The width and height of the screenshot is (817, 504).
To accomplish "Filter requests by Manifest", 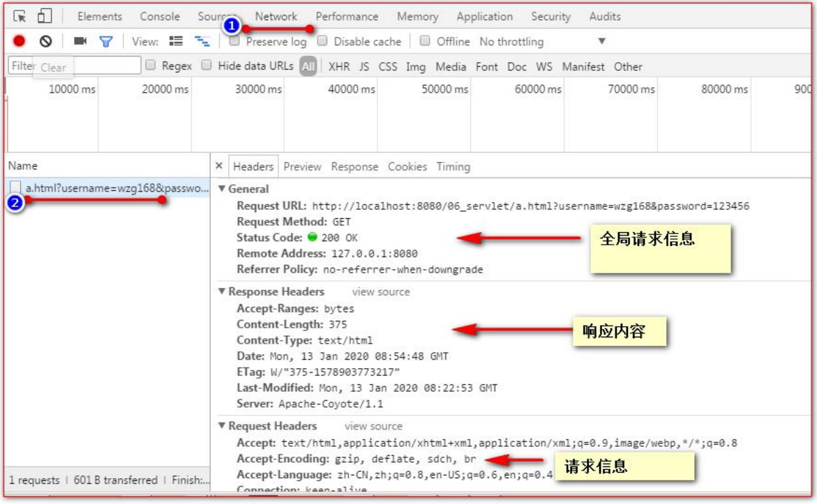I will click(583, 67).
